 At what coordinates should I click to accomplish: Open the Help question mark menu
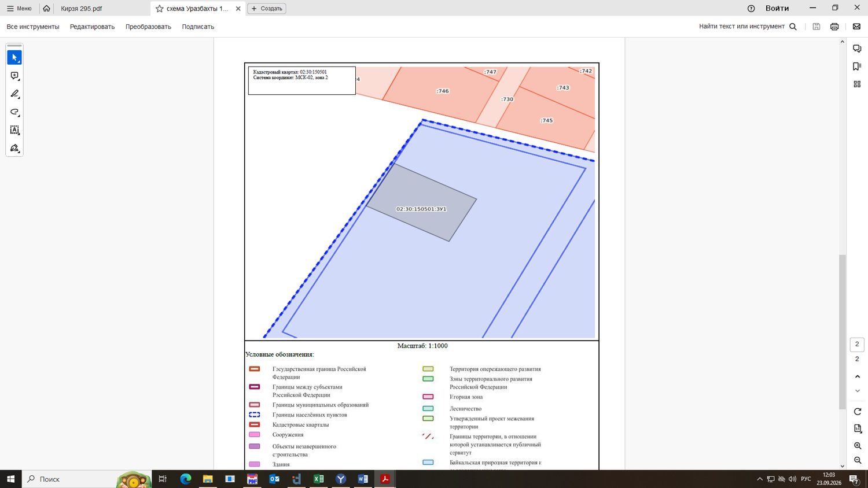[x=751, y=9]
